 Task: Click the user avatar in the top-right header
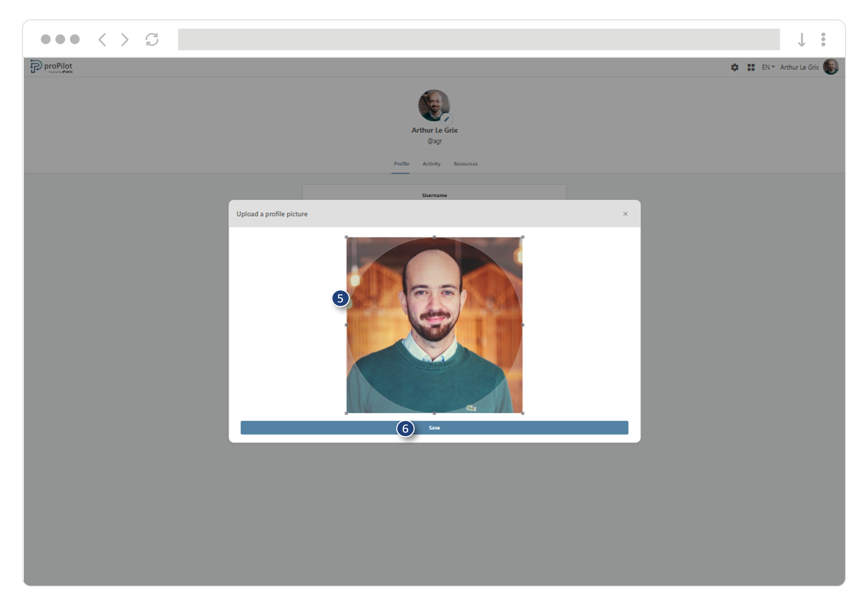pos(830,67)
